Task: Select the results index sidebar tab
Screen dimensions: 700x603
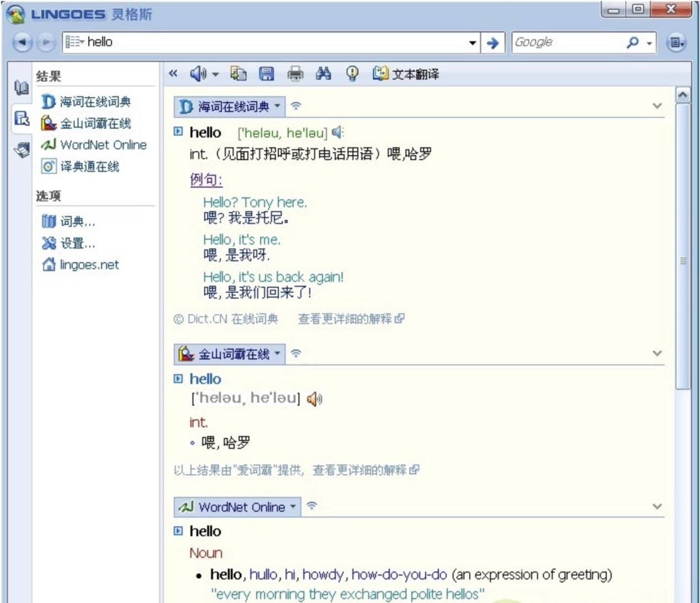Action: [x=21, y=118]
